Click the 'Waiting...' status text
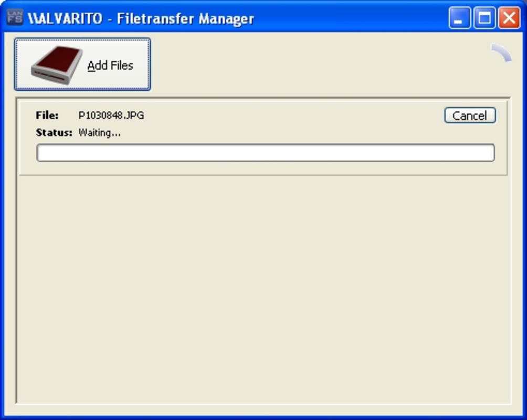The image size is (527, 420). (x=100, y=132)
